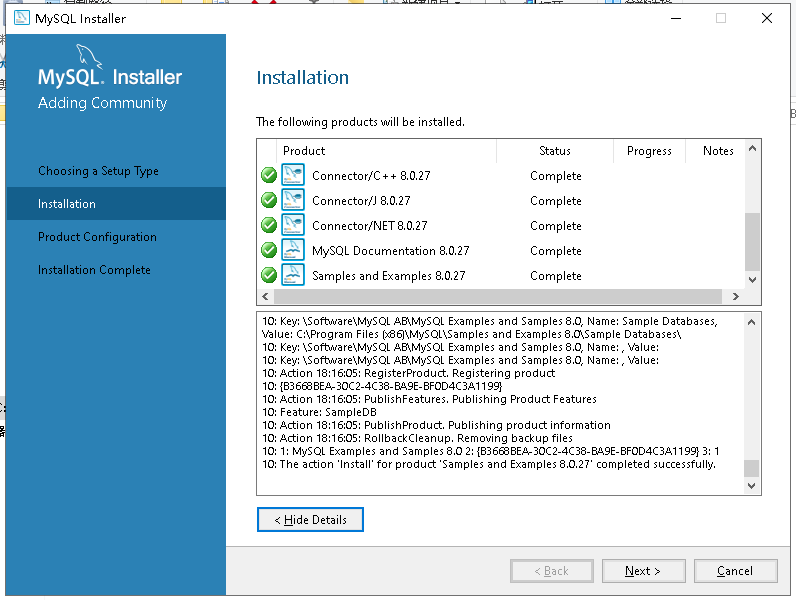796x600 pixels.
Task: Click Complete status for Connector/NET
Action: tap(556, 225)
